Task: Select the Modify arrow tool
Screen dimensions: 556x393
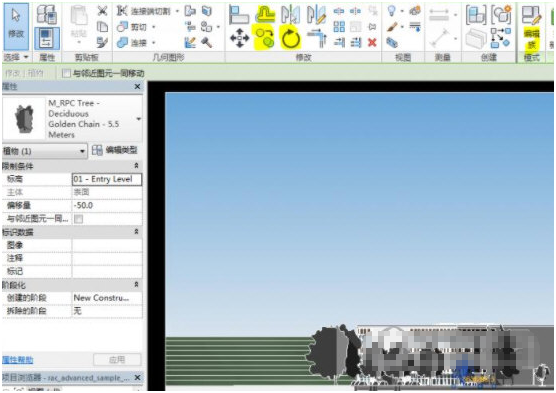Action: [16, 26]
